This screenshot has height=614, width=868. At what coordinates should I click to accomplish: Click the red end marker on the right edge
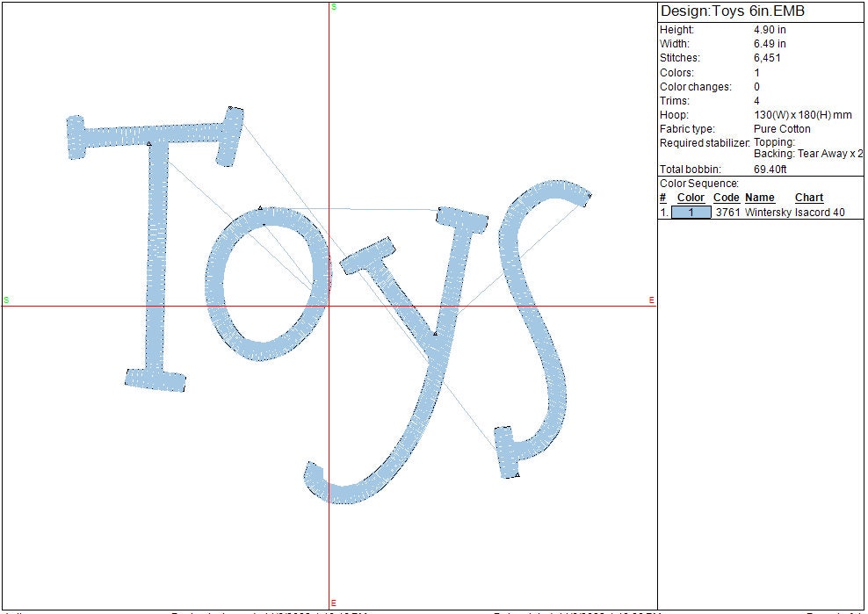coord(651,300)
